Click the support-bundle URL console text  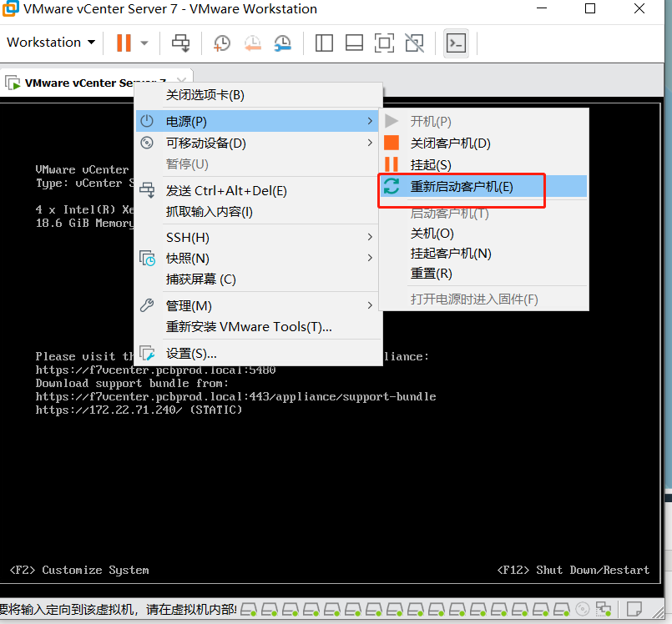235,396
